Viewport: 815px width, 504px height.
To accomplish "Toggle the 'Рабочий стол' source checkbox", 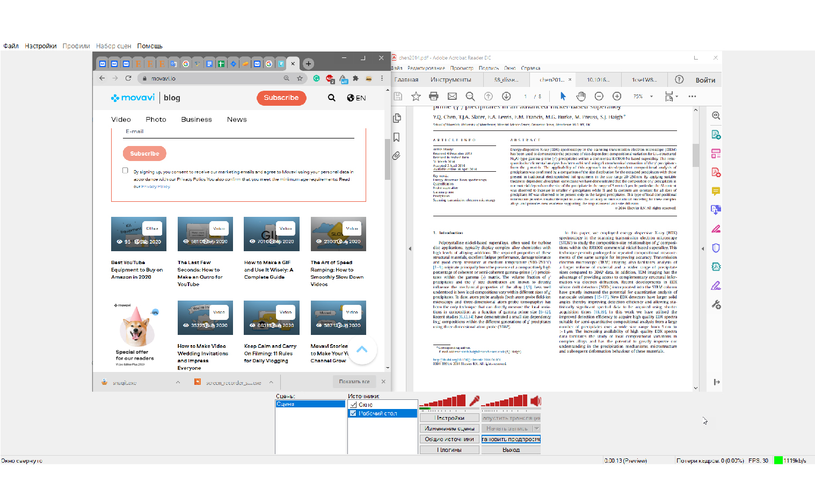I will (353, 413).
